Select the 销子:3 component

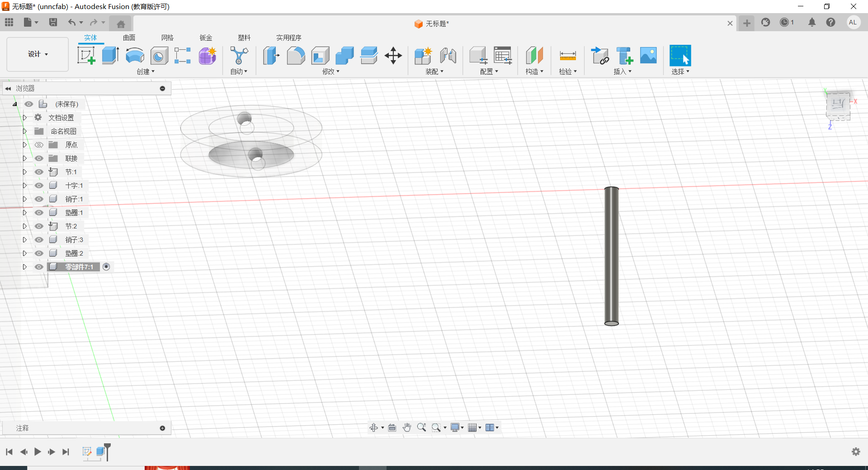pyautogui.click(x=74, y=240)
